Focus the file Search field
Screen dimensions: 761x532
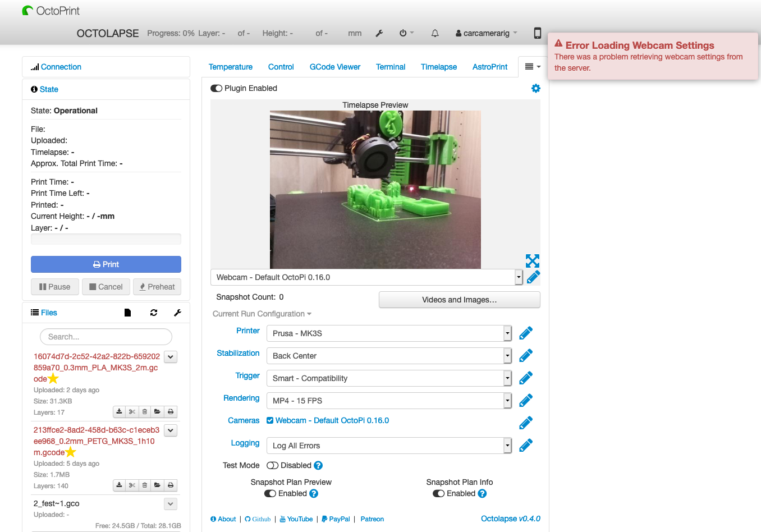(106, 337)
